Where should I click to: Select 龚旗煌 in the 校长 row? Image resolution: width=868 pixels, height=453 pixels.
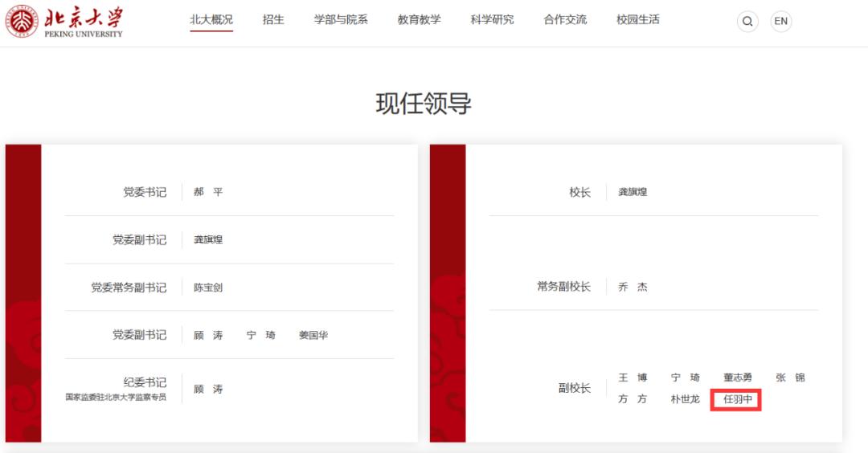click(x=633, y=192)
